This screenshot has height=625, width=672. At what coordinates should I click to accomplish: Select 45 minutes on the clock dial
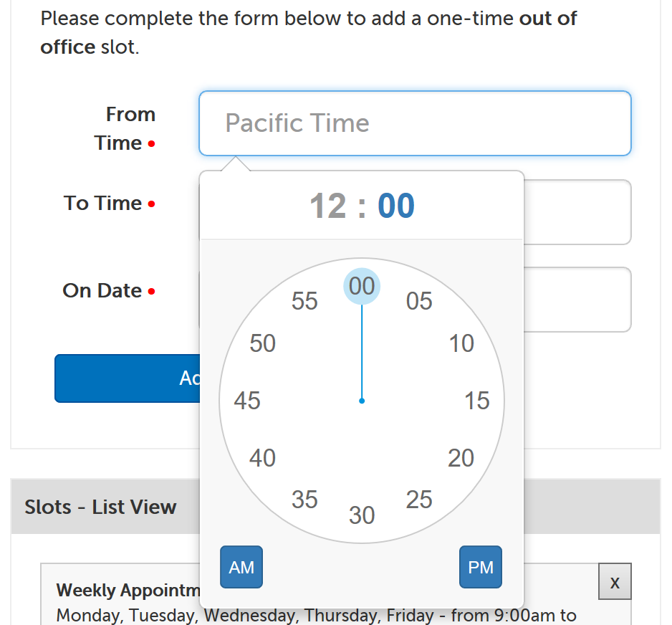pos(246,400)
